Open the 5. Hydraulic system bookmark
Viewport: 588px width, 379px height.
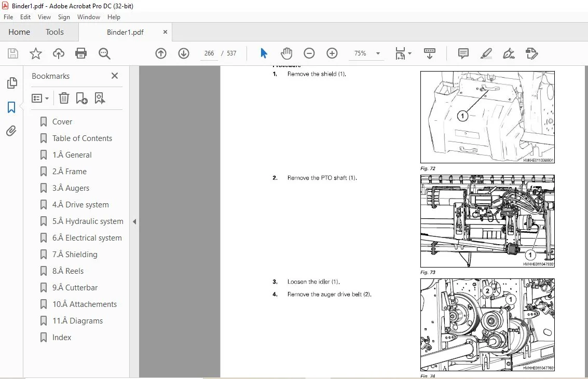coord(88,221)
